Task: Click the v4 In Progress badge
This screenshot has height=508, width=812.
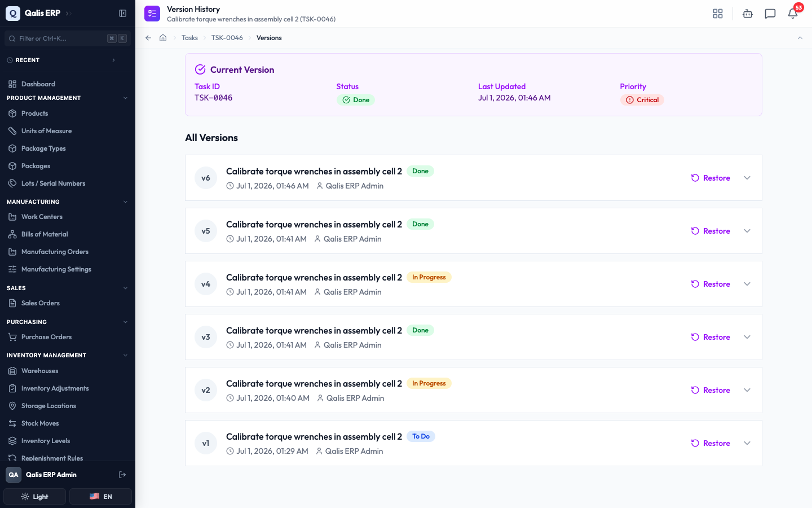Action: point(429,277)
